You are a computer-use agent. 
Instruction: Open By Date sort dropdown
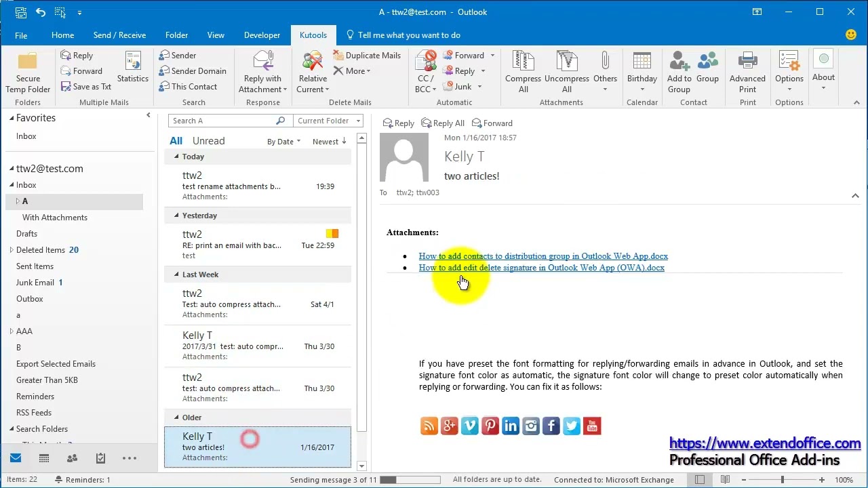283,142
